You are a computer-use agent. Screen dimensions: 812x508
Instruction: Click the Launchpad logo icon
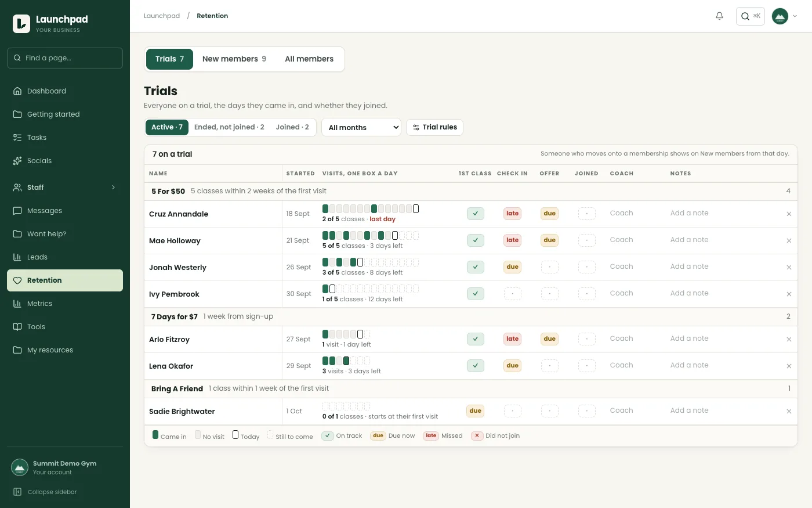(21, 23)
